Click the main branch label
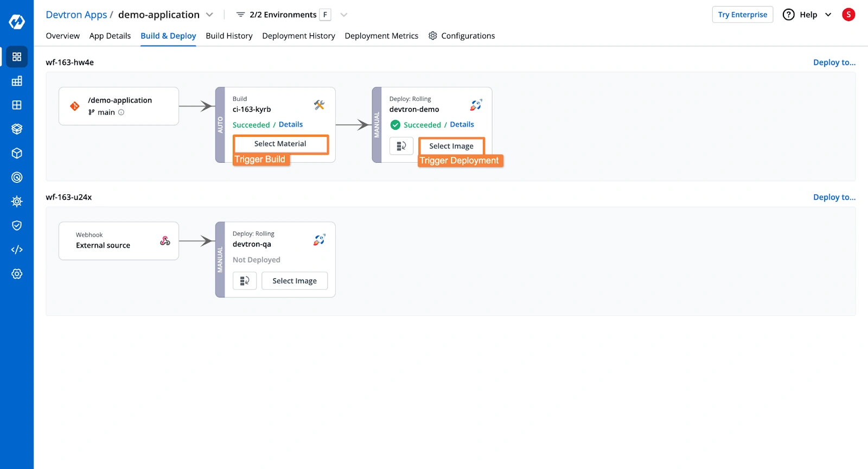Screen dimensions: 868x469 tap(106, 112)
